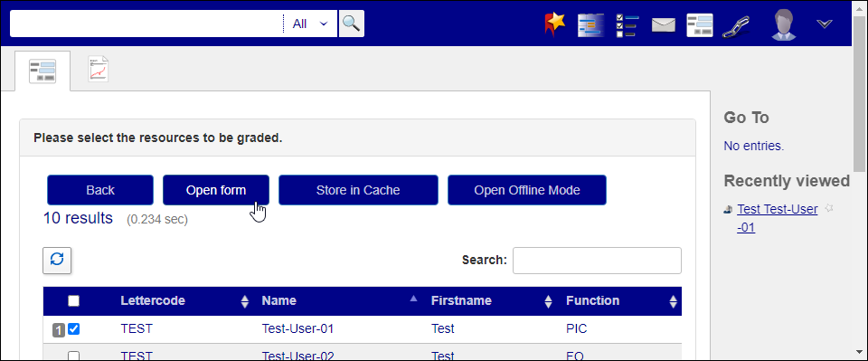The image size is (868, 361).
Task: Click the user avatar icon
Action: 783,25
